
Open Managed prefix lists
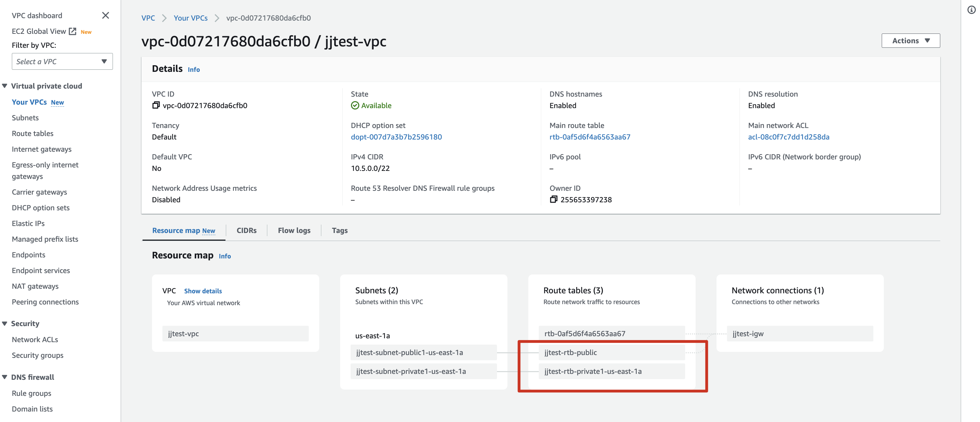coord(45,239)
